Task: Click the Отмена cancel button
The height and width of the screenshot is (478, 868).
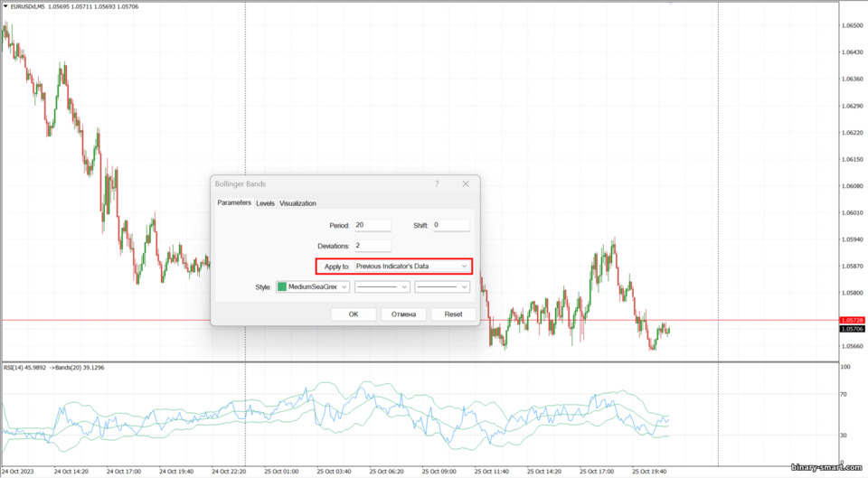Action: [403, 314]
